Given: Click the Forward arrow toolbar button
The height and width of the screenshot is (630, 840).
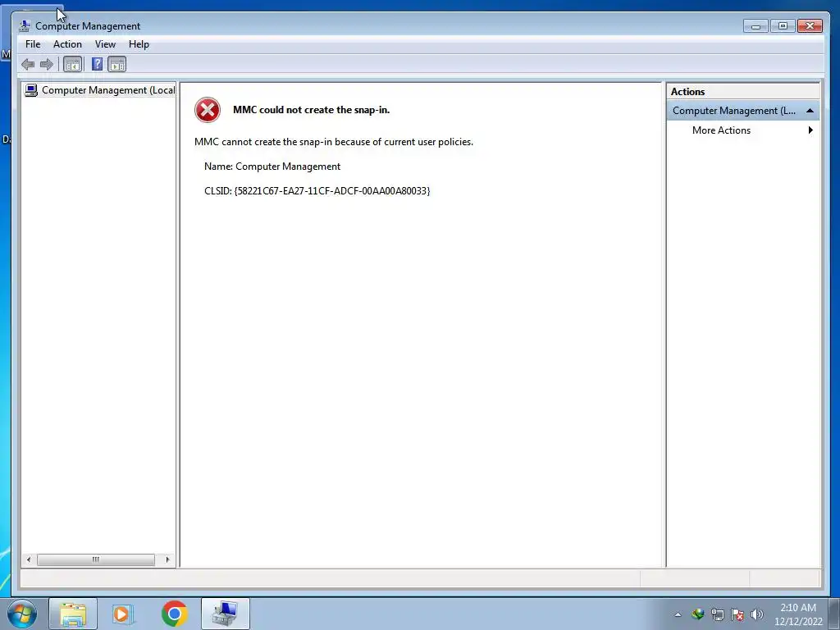Looking at the screenshot, I should point(47,65).
